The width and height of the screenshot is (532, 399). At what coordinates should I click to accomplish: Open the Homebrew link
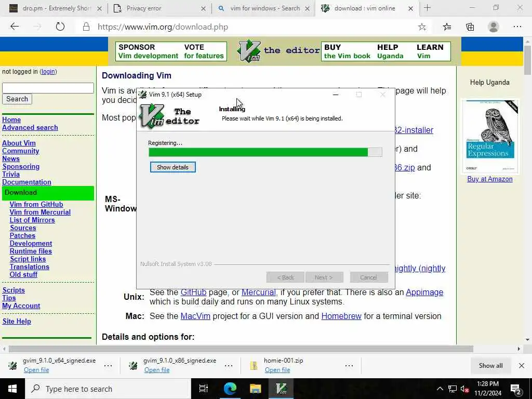[341, 316]
